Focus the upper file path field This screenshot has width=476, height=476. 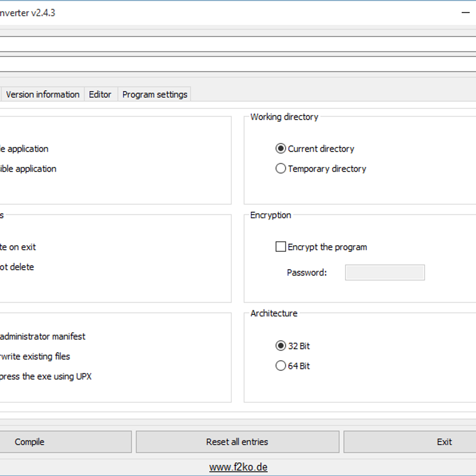pyautogui.click(x=238, y=44)
